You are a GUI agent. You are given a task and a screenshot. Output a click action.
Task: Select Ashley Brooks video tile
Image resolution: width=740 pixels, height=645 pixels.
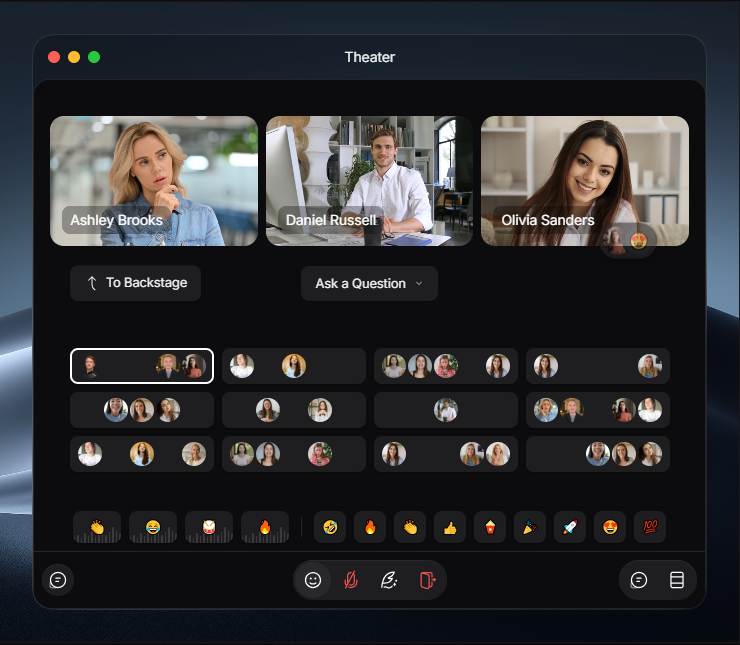tap(154, 181)
